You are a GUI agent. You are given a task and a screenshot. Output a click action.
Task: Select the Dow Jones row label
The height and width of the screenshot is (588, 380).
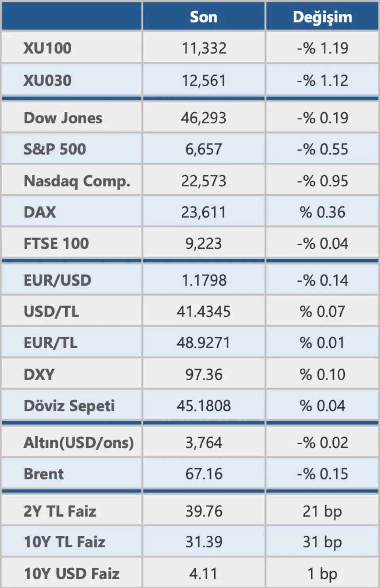[63, 118]
